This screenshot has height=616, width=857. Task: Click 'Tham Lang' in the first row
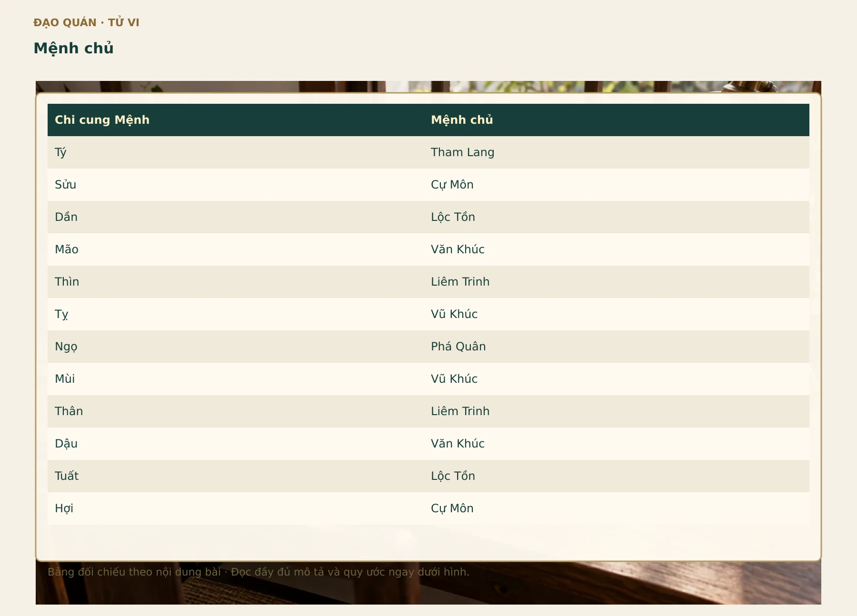(x=462, y=152)
